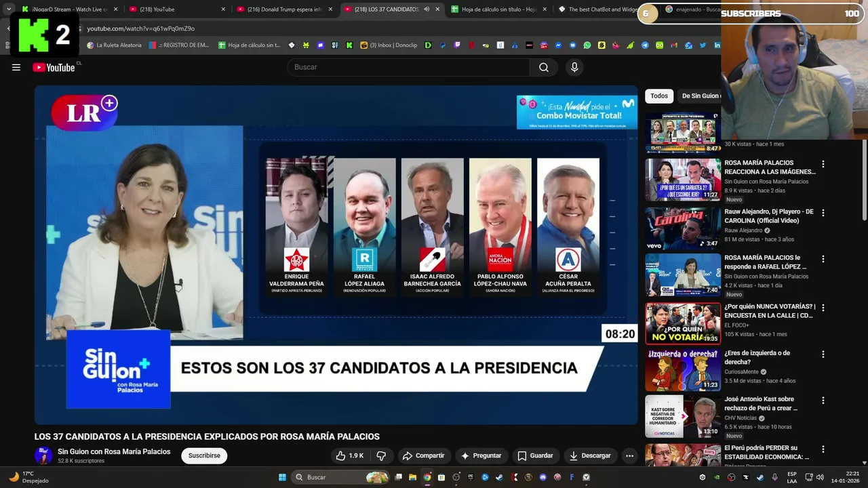
Task: Click the YouTube home logo
Action: click(x=54, y=67)
